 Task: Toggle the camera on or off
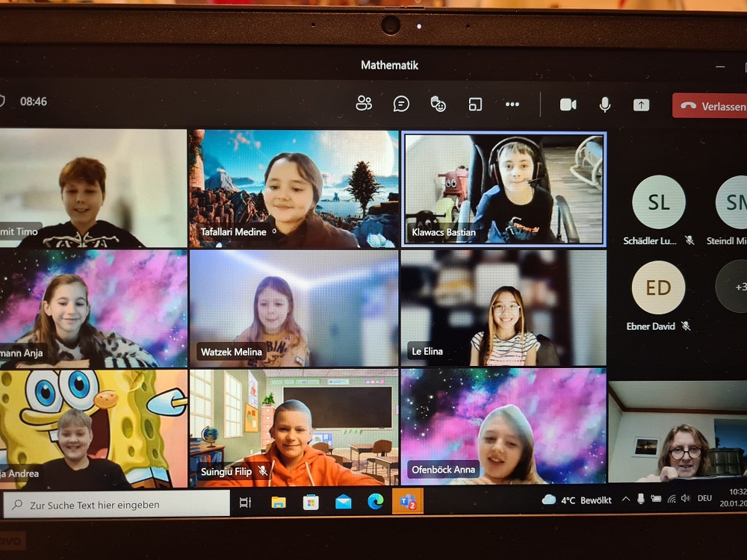568,105
